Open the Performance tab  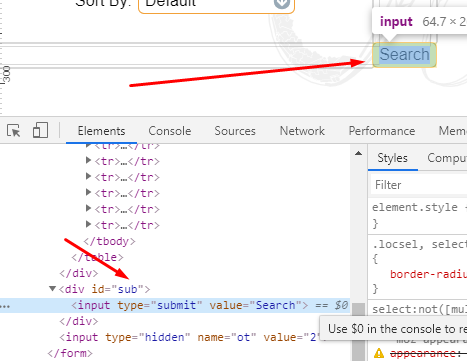click(382, 131)
